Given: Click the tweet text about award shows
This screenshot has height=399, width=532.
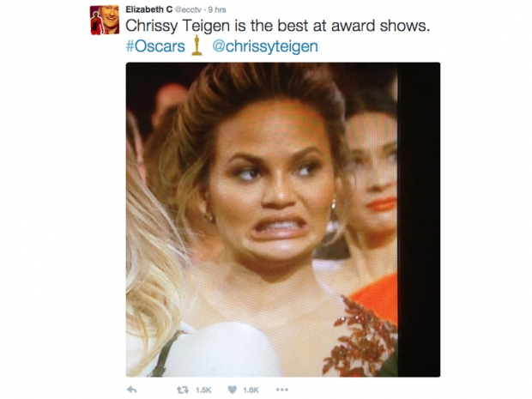Looking at the screenshot, I should (277, 26).
